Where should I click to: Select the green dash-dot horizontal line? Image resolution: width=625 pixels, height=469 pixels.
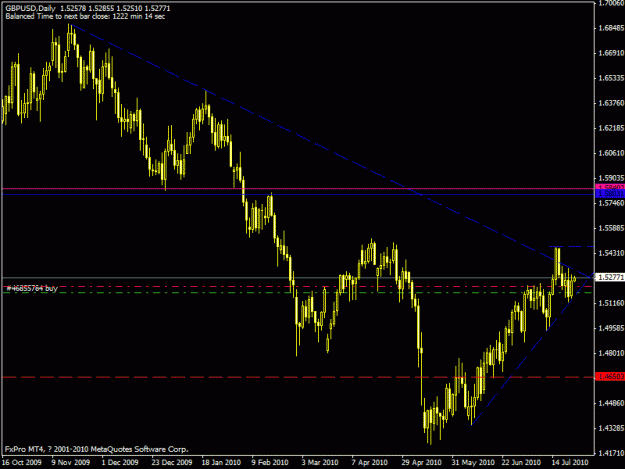[298, 293]
